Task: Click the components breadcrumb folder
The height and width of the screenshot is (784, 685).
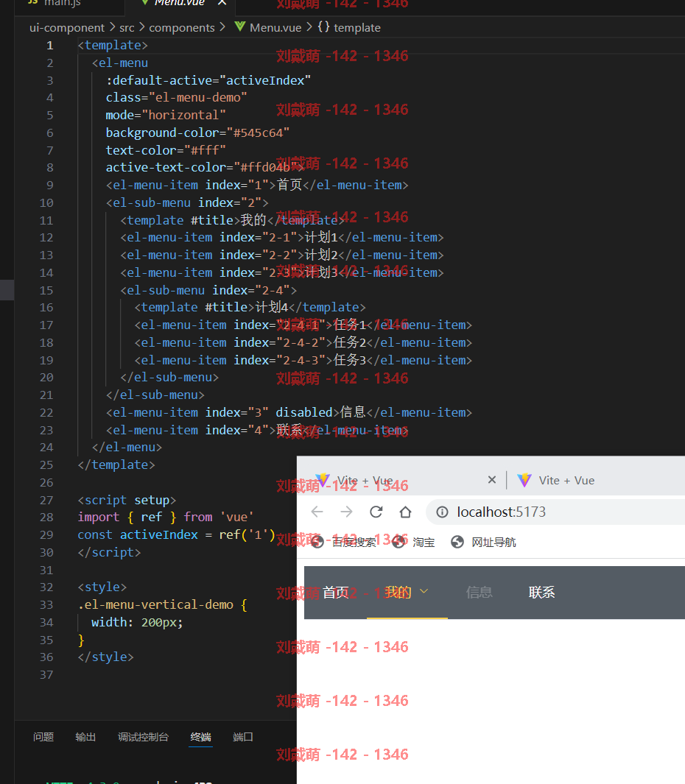Action: 182,28
